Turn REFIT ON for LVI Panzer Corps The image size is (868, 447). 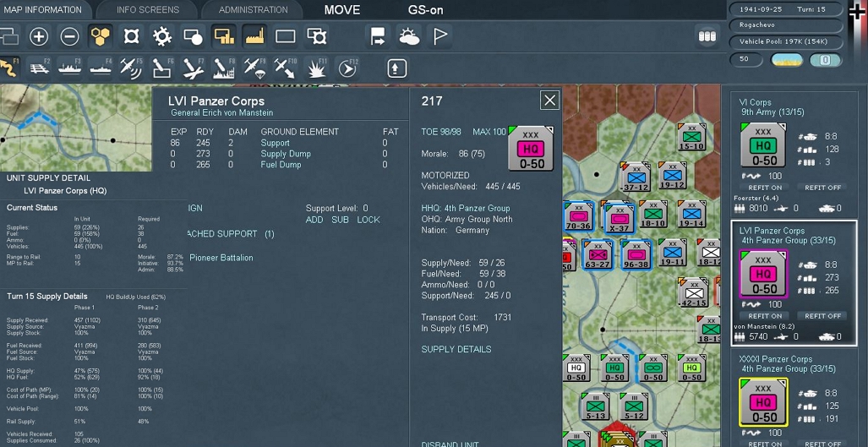765,316
